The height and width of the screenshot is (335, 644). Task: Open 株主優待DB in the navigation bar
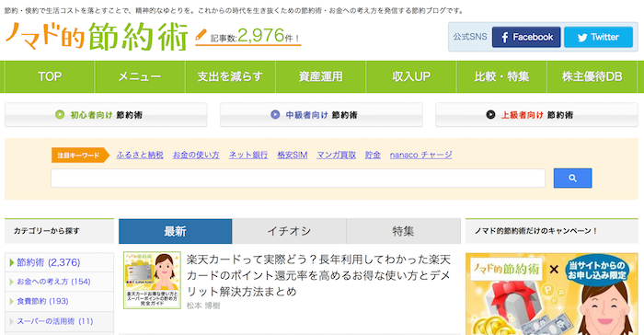click(592, 76)
